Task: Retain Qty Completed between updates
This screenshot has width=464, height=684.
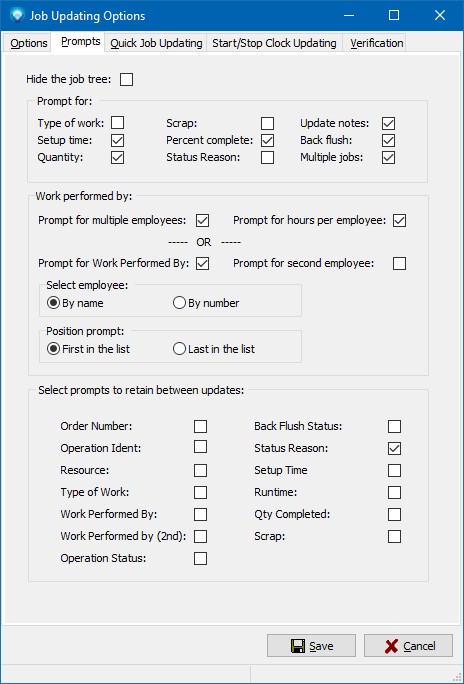Action: click(394, 514)
